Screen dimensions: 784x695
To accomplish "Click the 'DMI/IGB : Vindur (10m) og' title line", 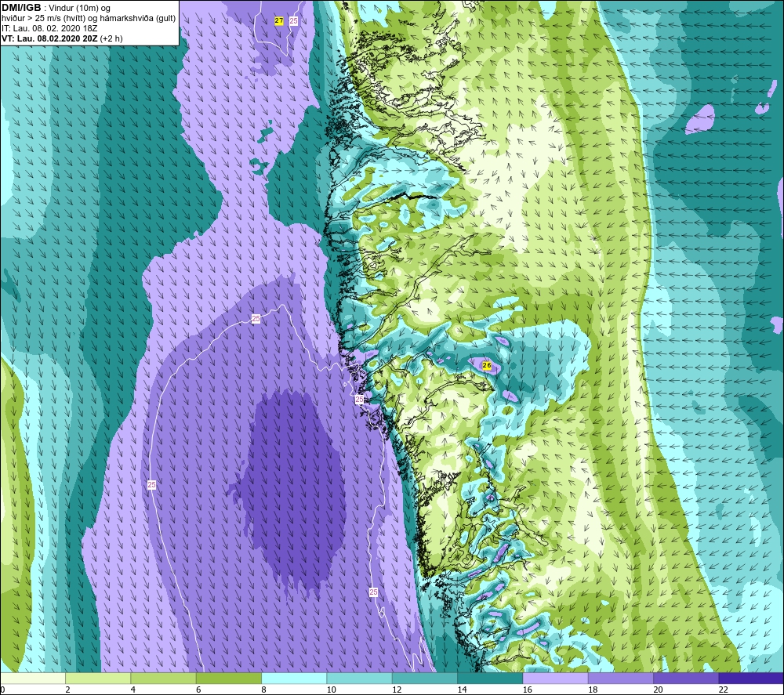I will tap(56, 8).
